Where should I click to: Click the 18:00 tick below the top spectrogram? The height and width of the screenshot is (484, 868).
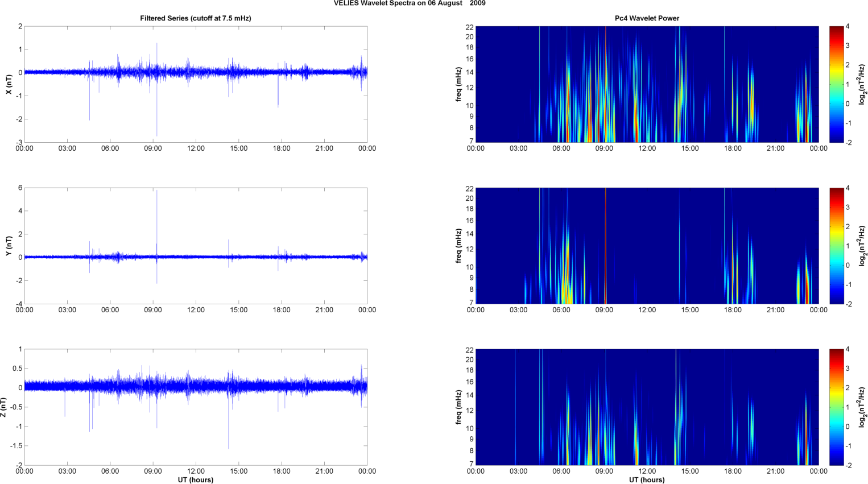point(733,148)
